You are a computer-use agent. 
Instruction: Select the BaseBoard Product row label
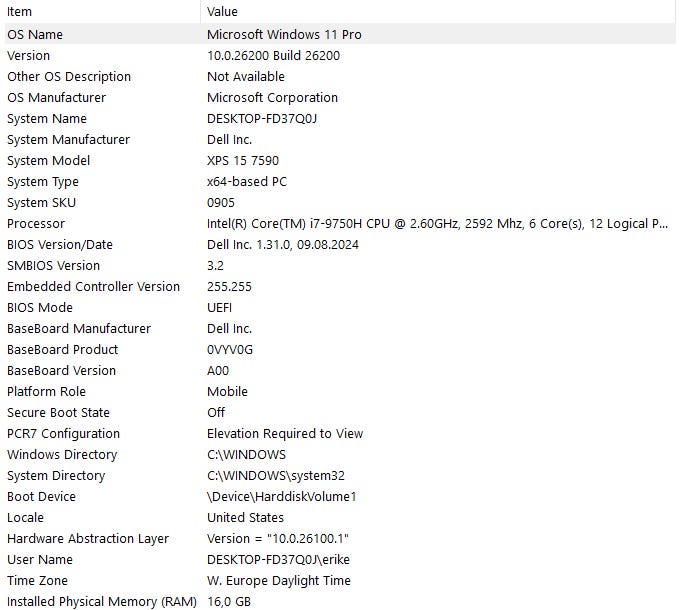click(62, 349)
